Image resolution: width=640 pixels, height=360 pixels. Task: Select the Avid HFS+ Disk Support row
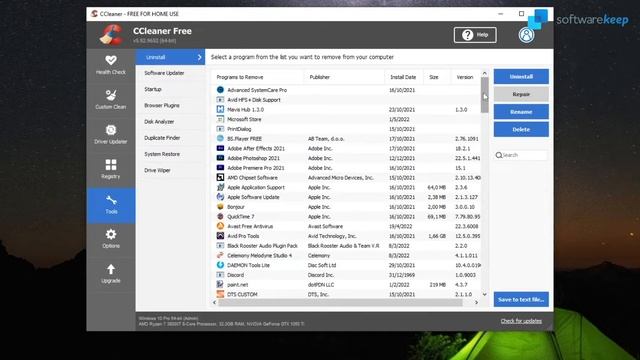click(x=346, y=100)
